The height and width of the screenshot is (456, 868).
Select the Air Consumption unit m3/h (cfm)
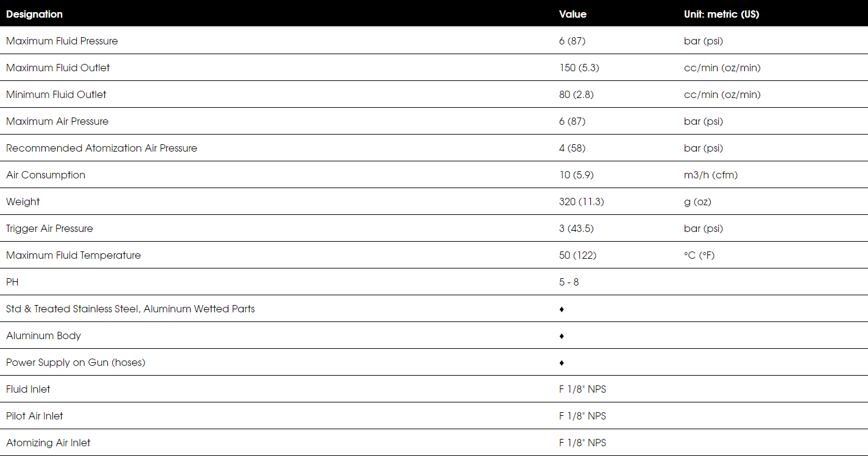coord(712,175)
